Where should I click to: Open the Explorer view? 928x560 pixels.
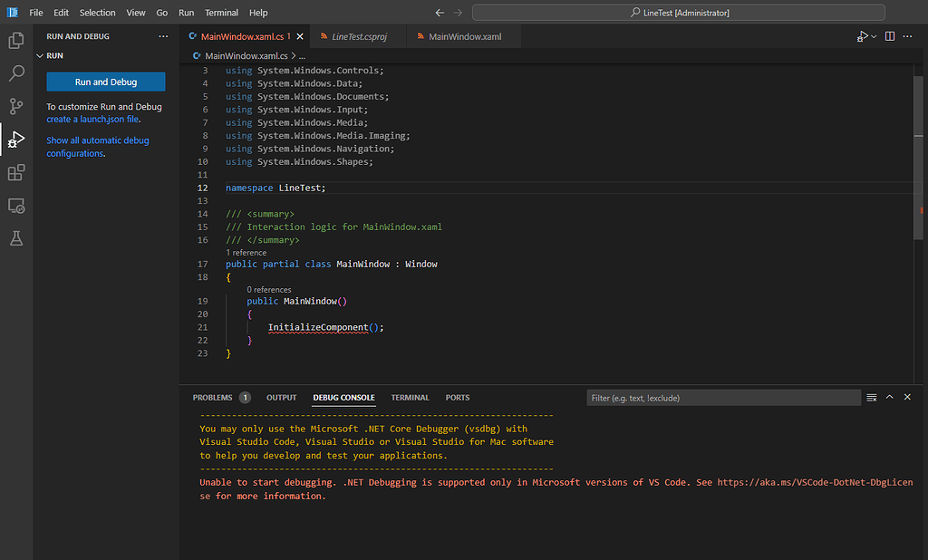(15, 40)
